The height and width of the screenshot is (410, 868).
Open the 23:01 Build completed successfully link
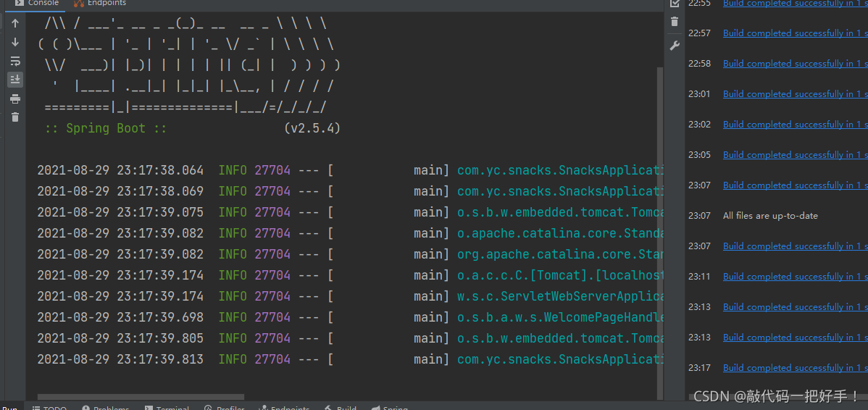point(796,94)
